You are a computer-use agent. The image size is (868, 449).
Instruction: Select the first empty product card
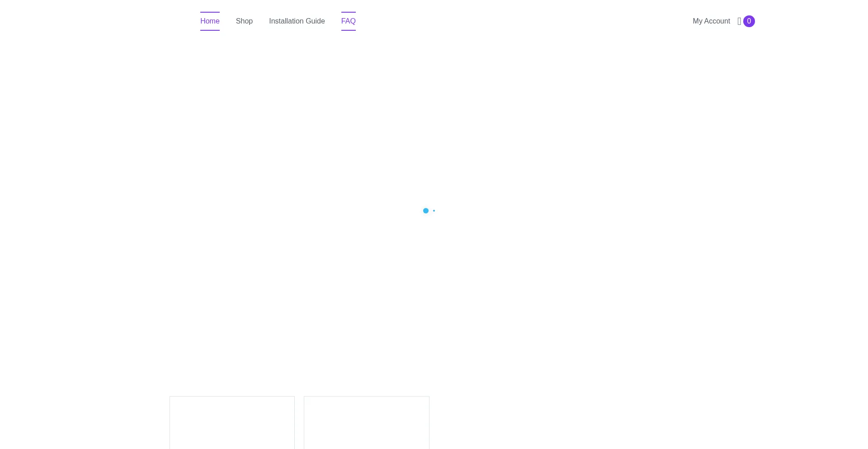(x=232, y=423)
